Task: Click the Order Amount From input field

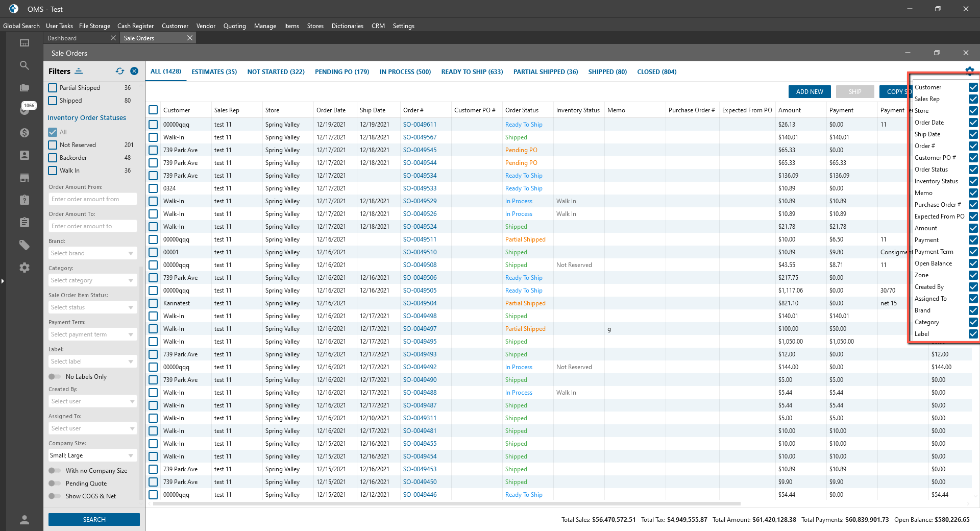Action: (x=92, y=199)
